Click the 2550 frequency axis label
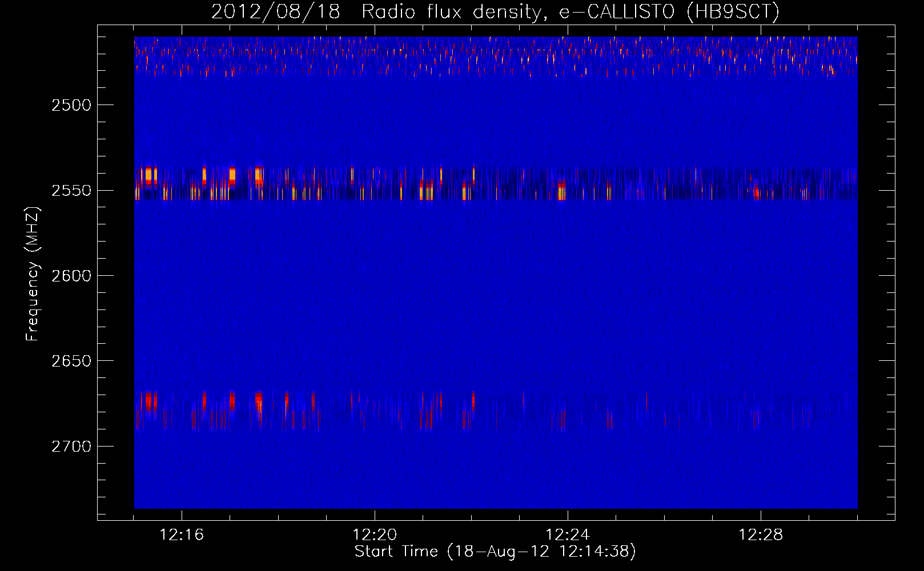The image size is (924, 571). [x=71, y=191]
